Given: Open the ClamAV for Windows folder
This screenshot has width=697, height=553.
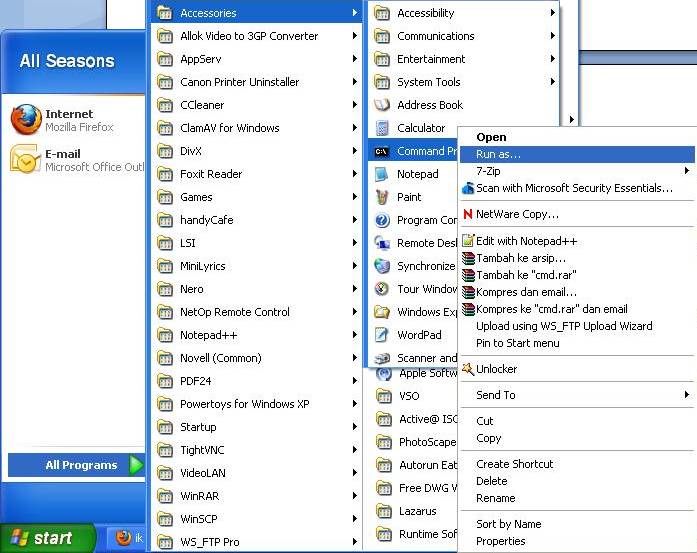Looking at the screenshot, I should (257, 128).
